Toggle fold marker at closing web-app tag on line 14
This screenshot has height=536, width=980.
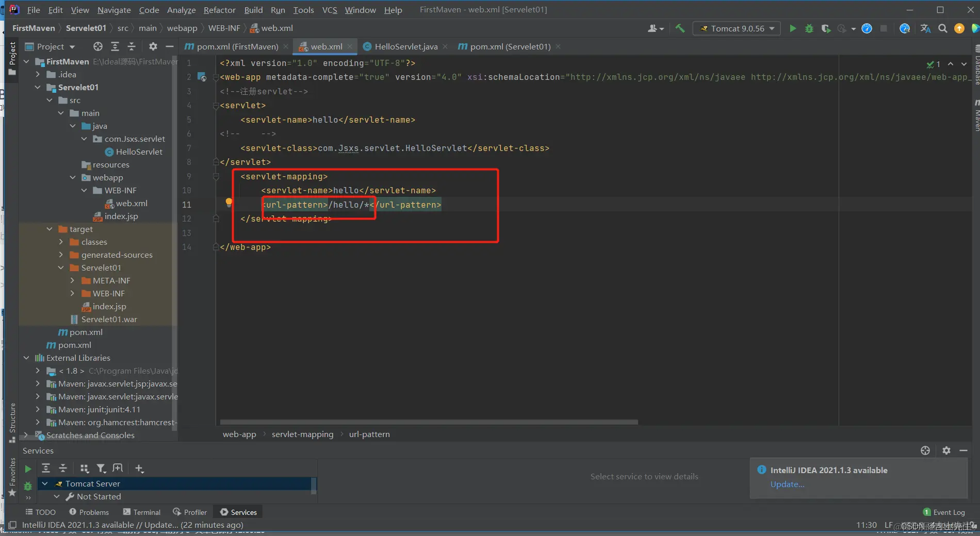coord(216,247)
